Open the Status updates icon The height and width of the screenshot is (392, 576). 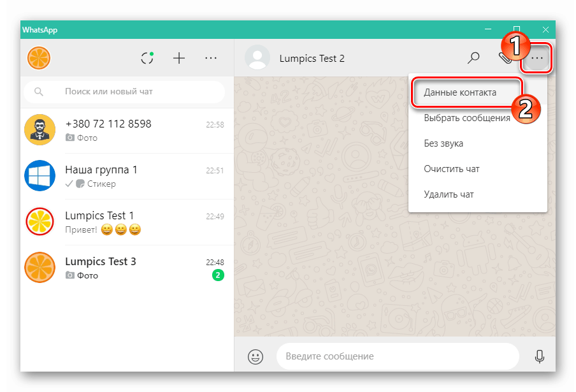coord(147,58)
